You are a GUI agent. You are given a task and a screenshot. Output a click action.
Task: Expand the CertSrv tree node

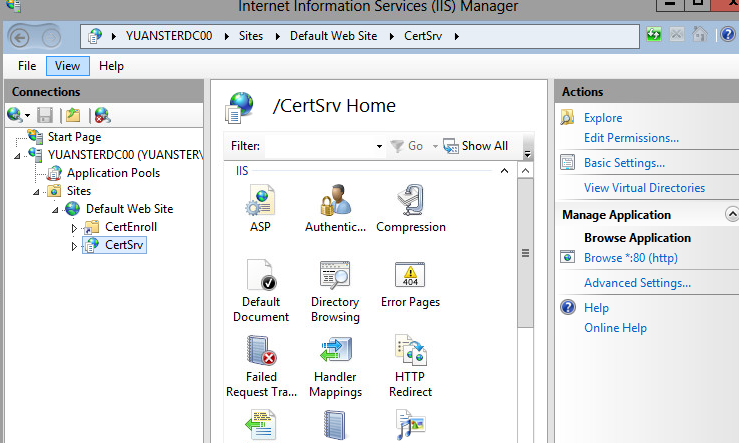74,246
